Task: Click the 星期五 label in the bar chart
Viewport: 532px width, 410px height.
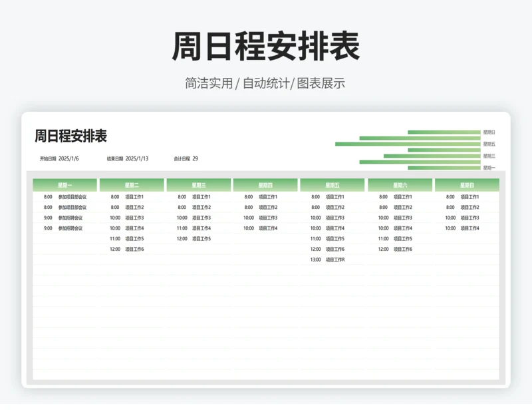Action: 489,144
